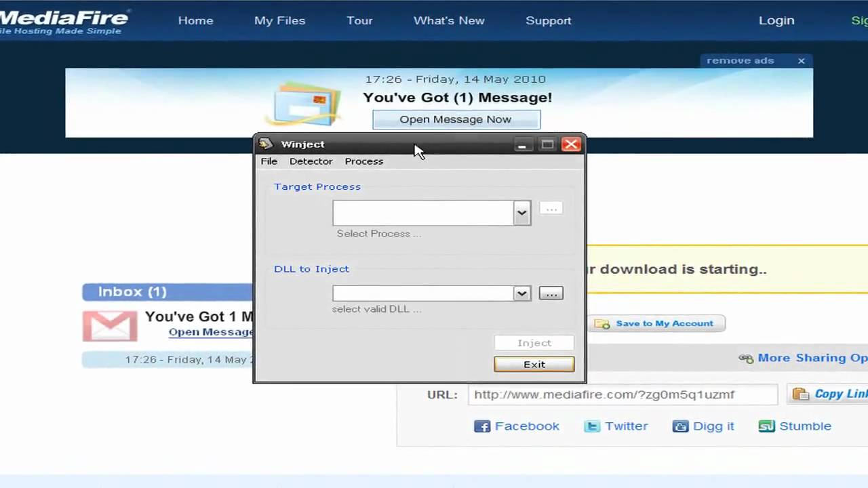Click the Winject title bar app icon
The height and width of the screenshot is (488, 868).
point(266,144)
